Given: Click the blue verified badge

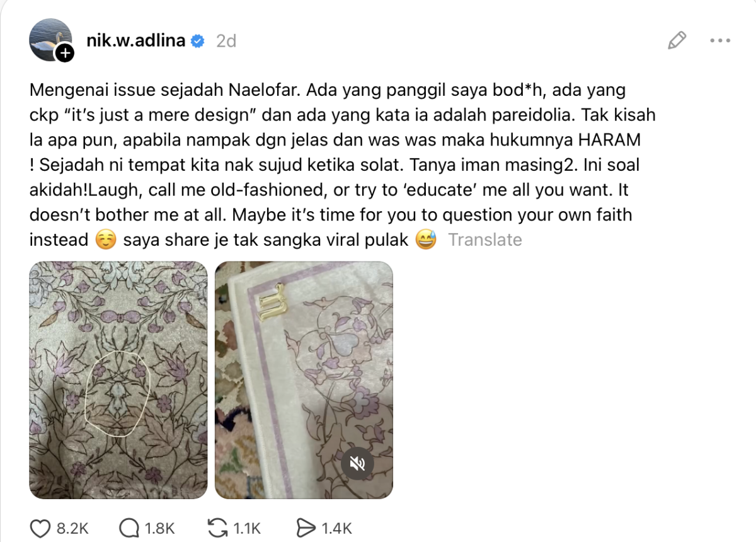Looking at the screenshot, I should point(198,41).
